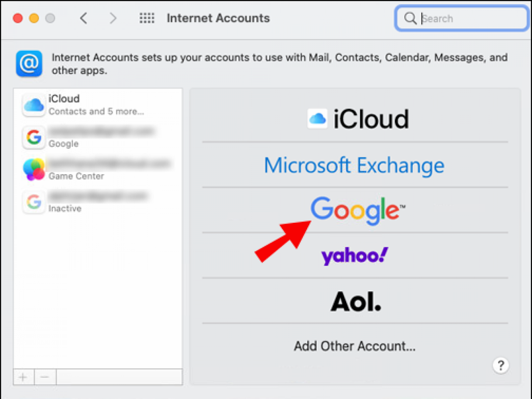The image size is (532, 399).
Task: Choose yahoo! account type
Action: pos(355,255)
